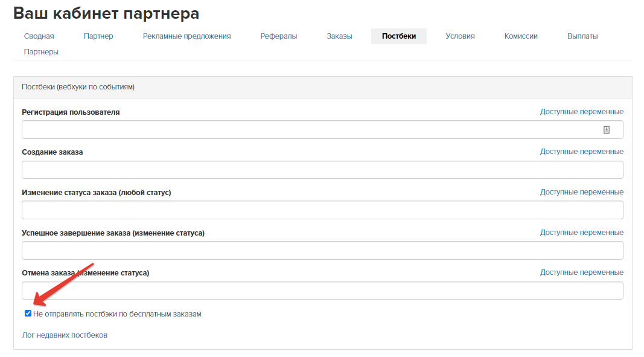Open Доступные переменные for Отмена заказа

click(x=582, y=272)
